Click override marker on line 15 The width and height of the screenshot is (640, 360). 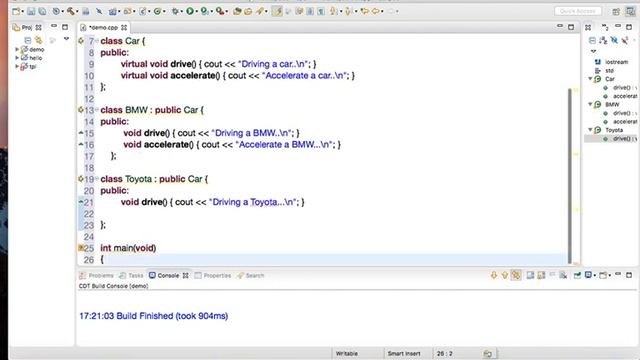(81, 133)
